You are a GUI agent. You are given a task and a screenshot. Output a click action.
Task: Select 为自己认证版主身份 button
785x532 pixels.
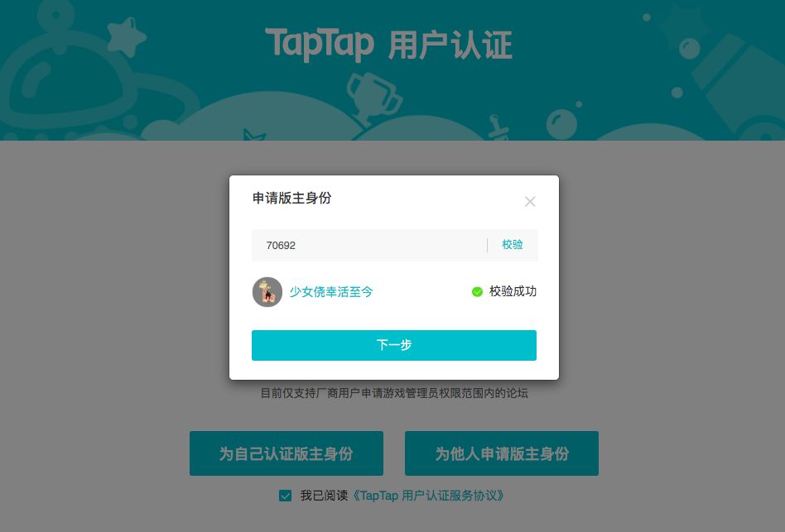(287, 453)
